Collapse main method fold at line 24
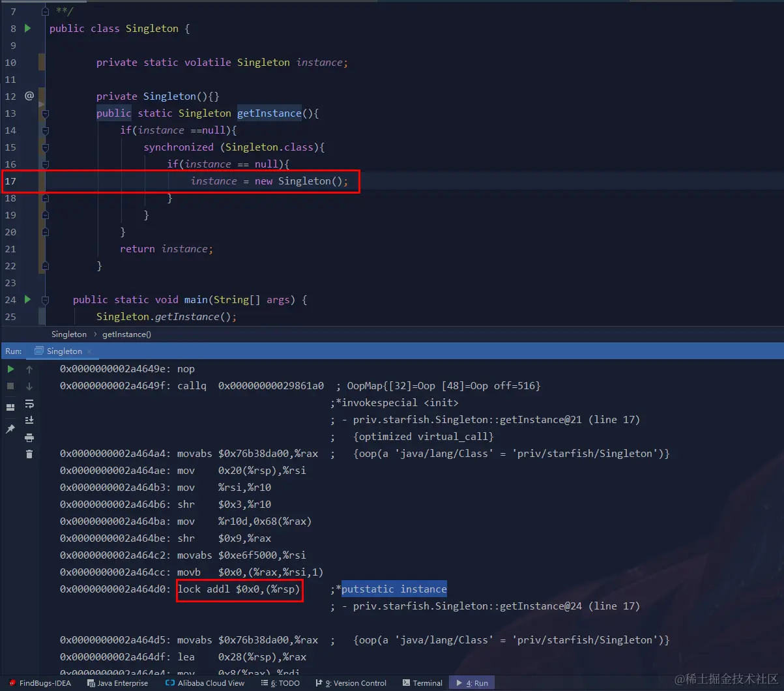Screen dimensions: 784x691 [45, 300]
